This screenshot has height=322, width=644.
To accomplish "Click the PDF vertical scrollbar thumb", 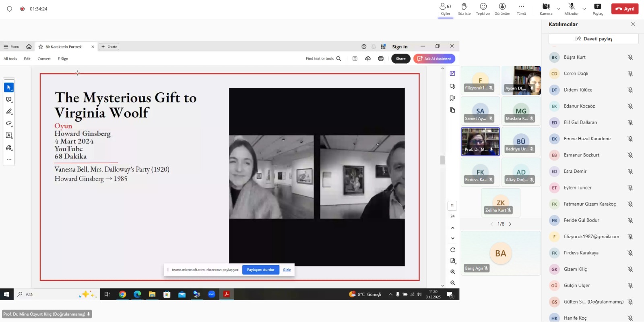I will click(442, 160).
